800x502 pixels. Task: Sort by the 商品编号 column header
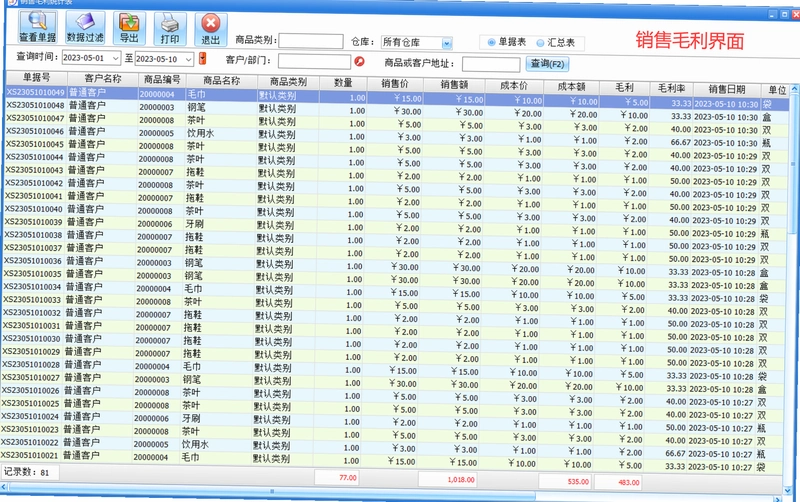click(162, 80)
